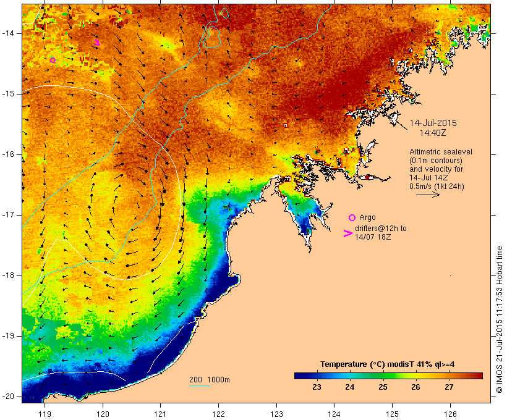This screenshot has height=420, width=507.
Task: Click the '14-Jul 14Z' caption line
Action: tap(428, 178)
